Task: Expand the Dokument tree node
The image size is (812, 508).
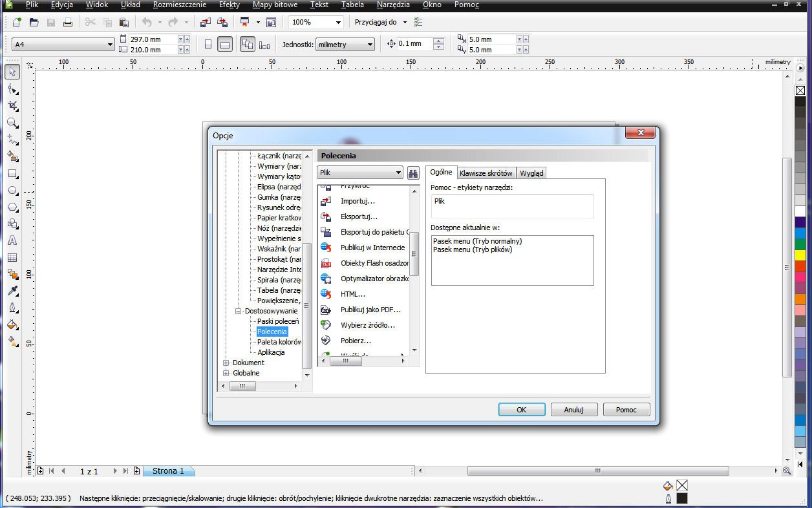Action: pyautogui.click(x=226, y=363)
